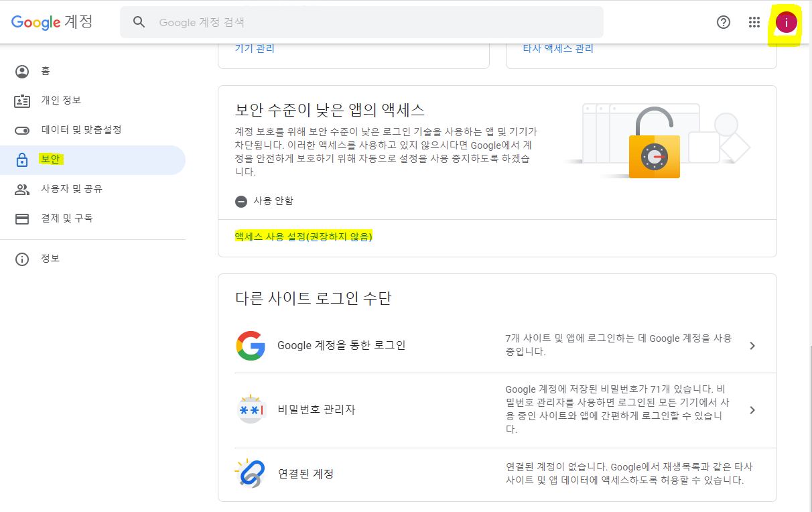Select 데이터 및 맞춤설정 in sidebar
This screenshot has width=812, height=512.
80,130
